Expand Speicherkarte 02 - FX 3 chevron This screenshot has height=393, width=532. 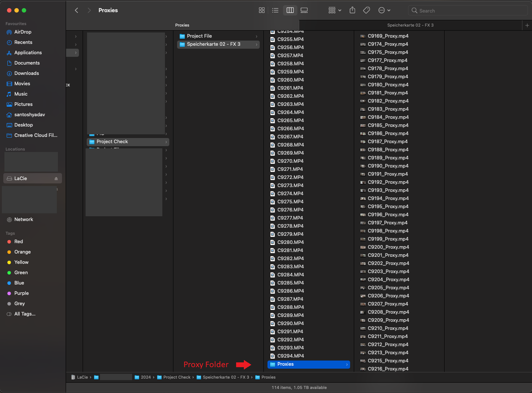click(x=257, y=45)
